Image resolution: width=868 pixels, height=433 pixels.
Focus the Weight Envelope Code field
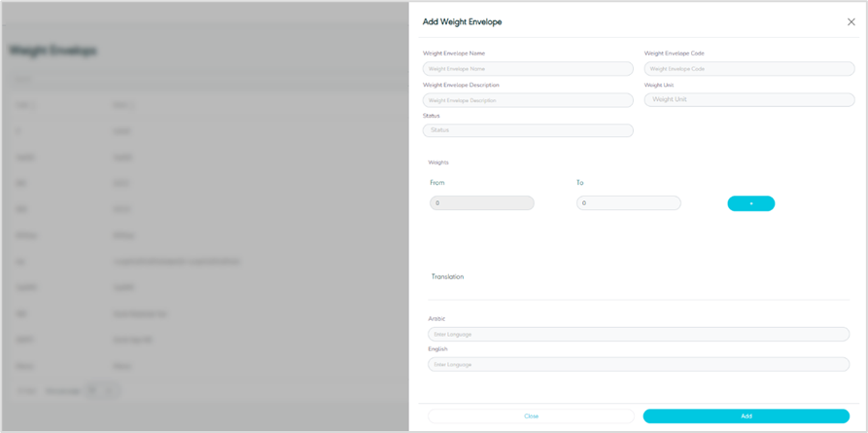[x=748, y=69]
